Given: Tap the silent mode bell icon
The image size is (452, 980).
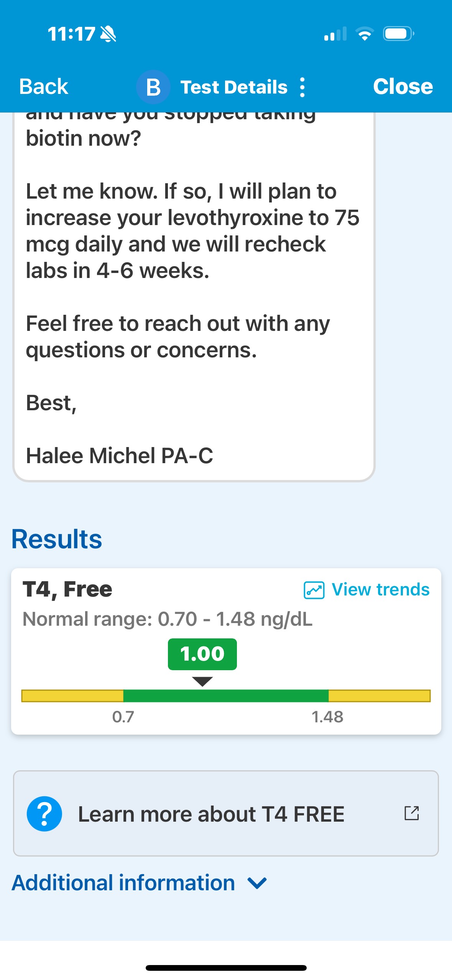Looking at the screenshot, I should click(x=108, y=34).
